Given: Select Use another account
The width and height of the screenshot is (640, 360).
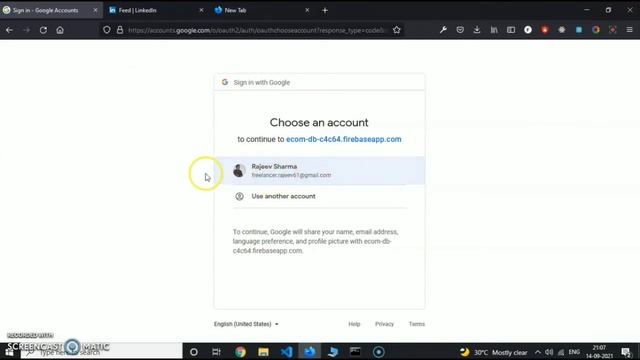Looking at the screenshot, I should (320, 196).
